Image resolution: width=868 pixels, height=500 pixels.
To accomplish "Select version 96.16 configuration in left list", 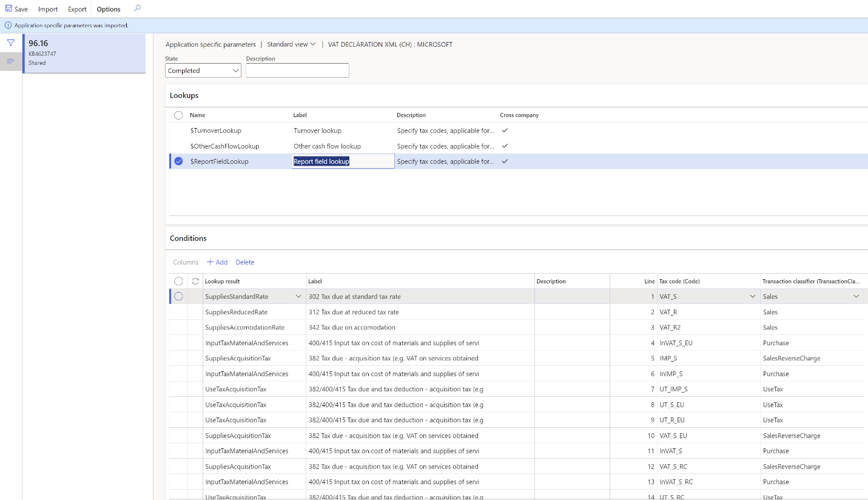I will point(84,53).
